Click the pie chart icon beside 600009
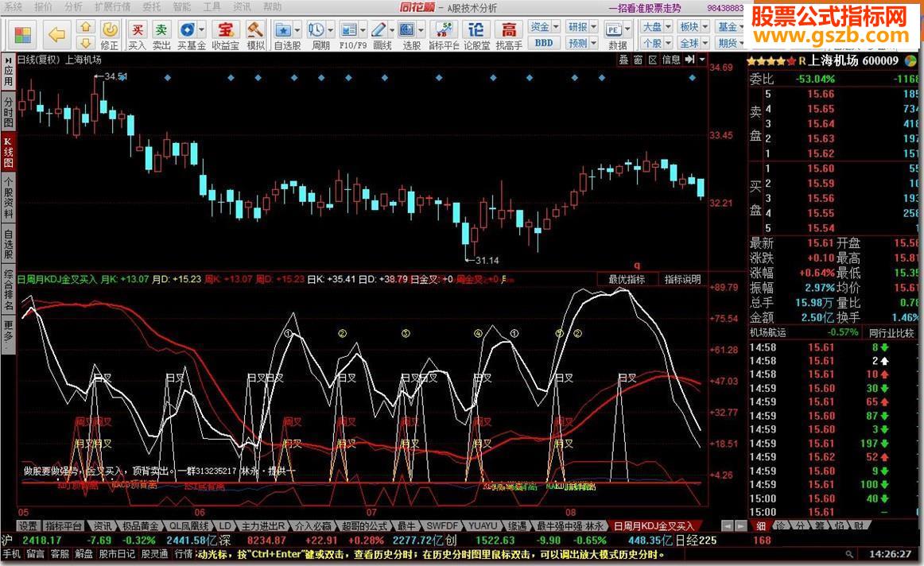 click(x=910, y=60)
